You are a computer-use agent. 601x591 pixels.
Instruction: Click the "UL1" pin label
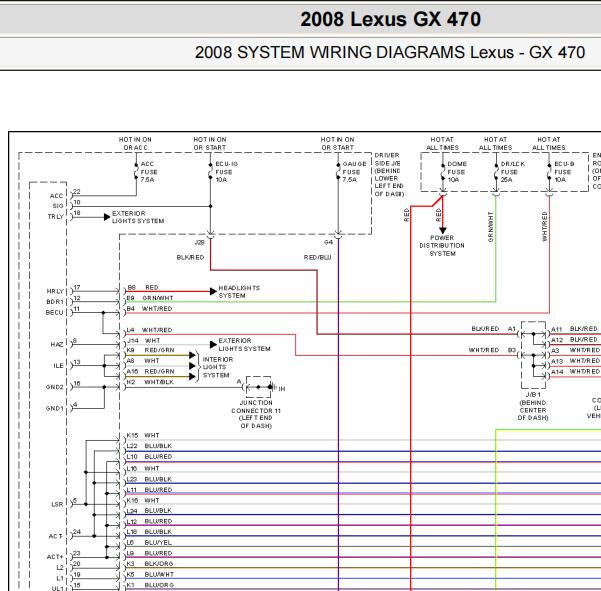[x=57, y=588]
